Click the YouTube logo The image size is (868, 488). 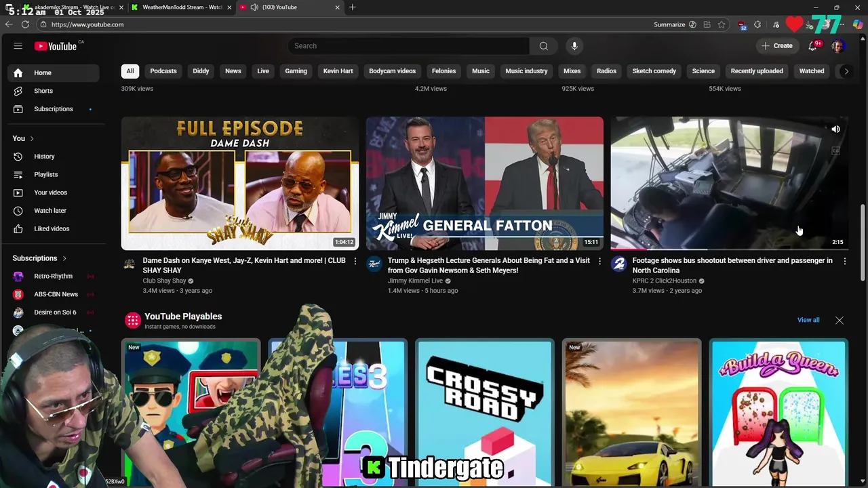pos(56,46)
